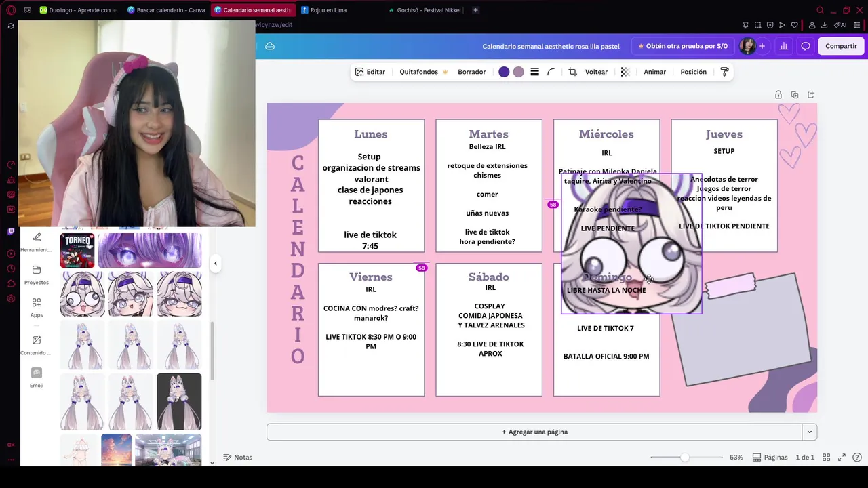
Task: Open Opera sidebar settings gear
Action: pyautogui.click(x=11, y=298)
